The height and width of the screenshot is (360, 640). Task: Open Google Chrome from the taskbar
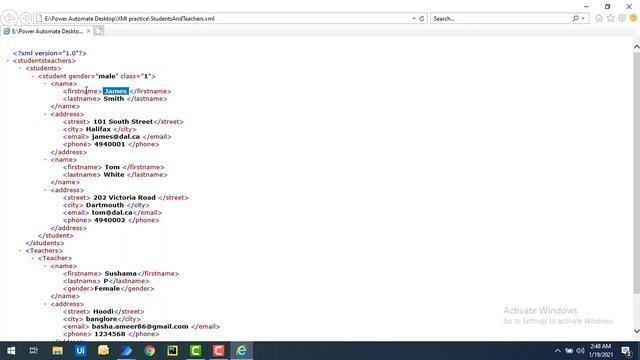149,351
